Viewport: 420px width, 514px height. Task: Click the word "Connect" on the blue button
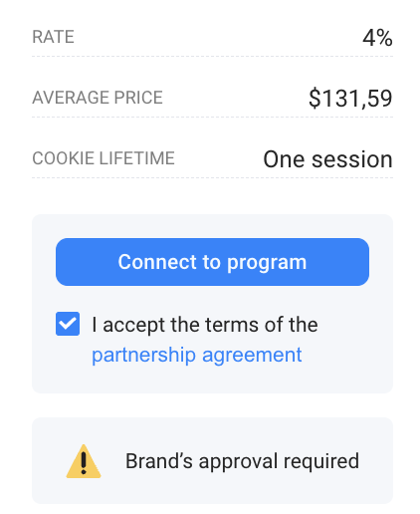tap(157, 262)
